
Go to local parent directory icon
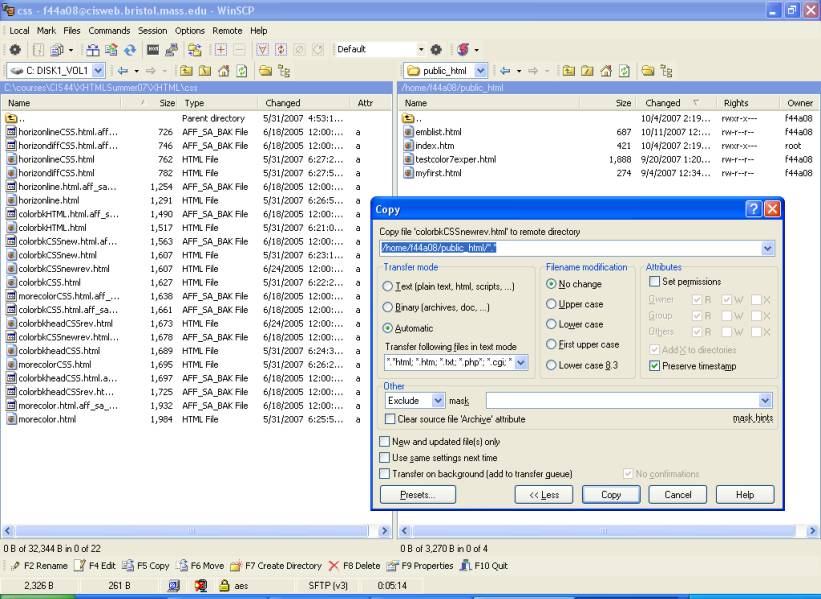[x=186, y=71]
